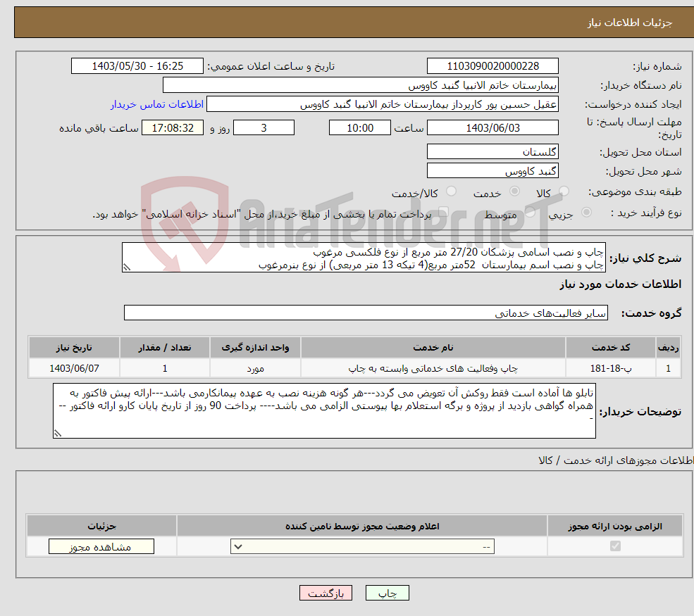Click the need number field 1103090020000228
Screen dimensions: 694x616
coord(492,66)
